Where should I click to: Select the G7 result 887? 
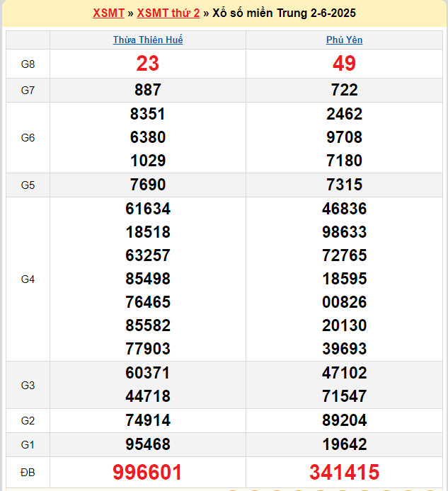point(148,90)
